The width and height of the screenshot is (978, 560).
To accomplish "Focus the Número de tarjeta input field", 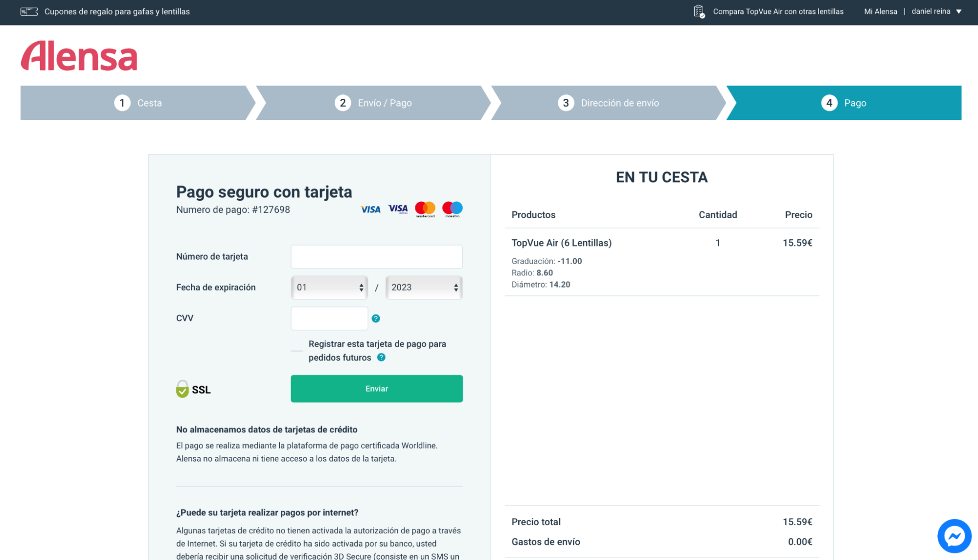I will pyautogui.click(x=377, y=257).
